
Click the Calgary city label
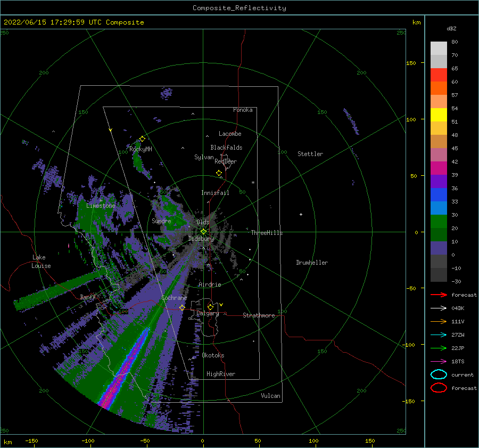click(208, 313)
